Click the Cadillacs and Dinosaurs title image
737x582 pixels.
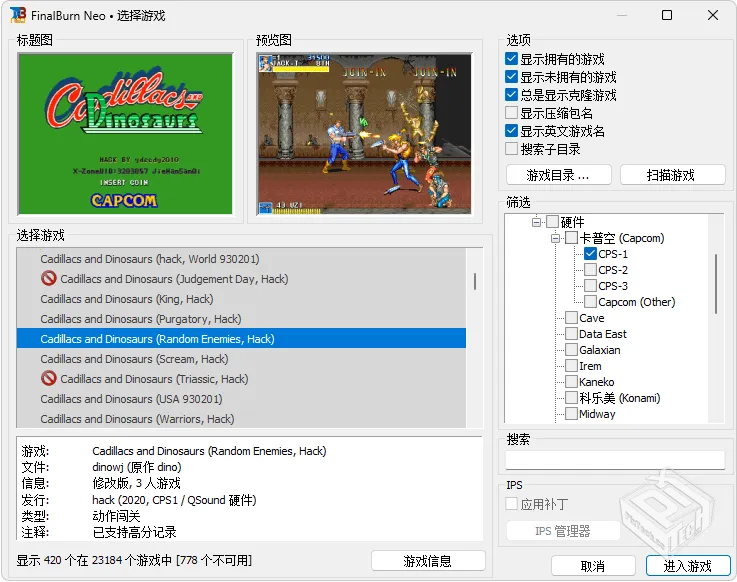click(x=125, y=132)
